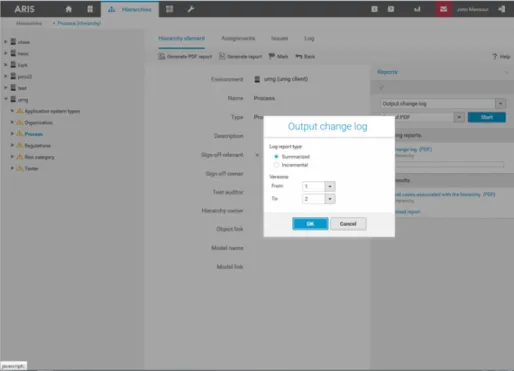The image size is (514, 371).
Task: Expand the Process hierarchy node
Action: (x=12, y=134)
